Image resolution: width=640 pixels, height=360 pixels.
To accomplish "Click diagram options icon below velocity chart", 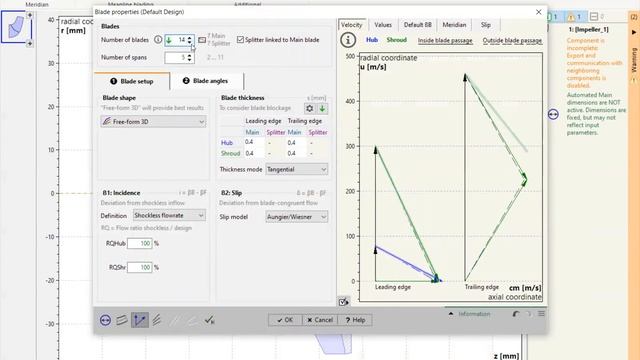I will tap(344, 302).
